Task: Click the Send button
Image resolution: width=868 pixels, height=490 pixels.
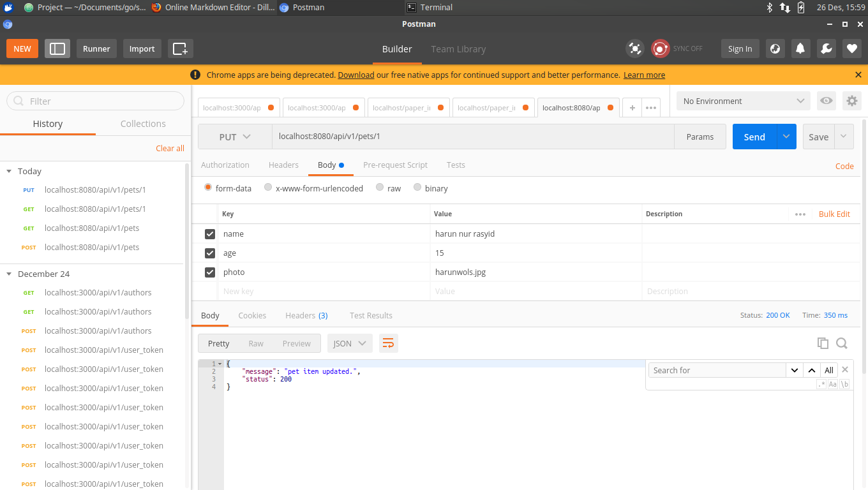Action: [754, 137]
